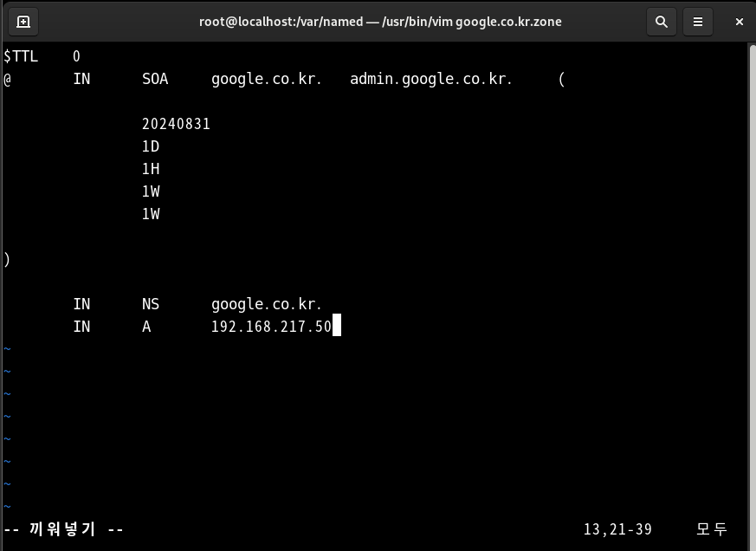The image size is (756, 551).
Task: Click the 1H retry value
Action: pos(151,169)
